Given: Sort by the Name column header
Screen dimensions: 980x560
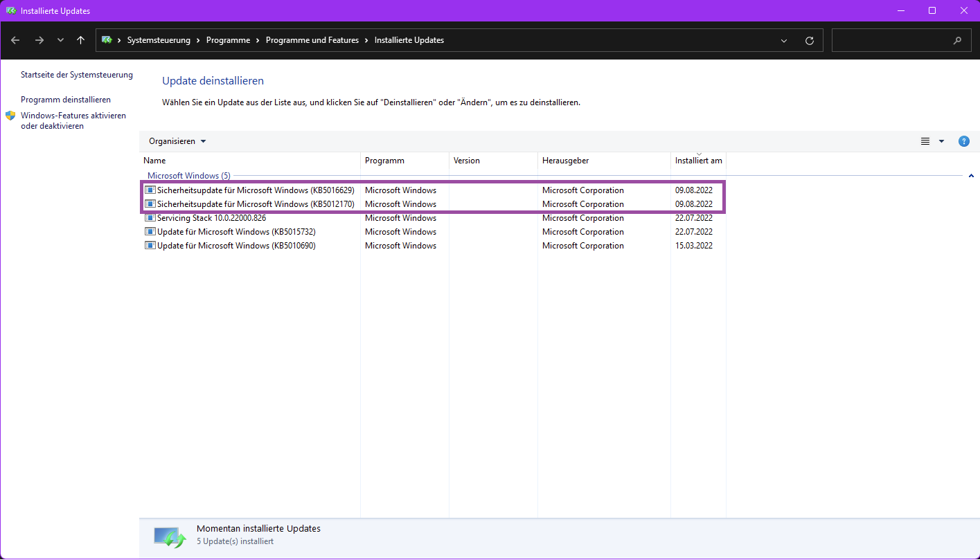Looking at the screenshot, I should point(249,161).
